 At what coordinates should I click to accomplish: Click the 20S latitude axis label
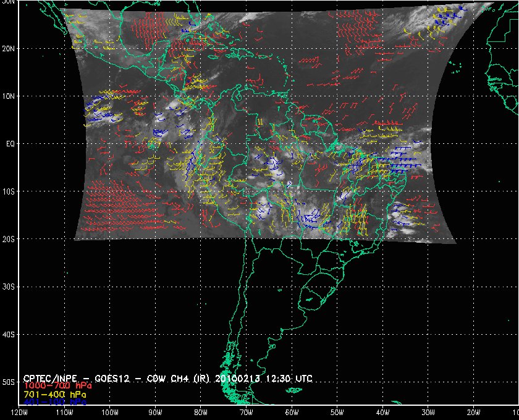point(9,239)
